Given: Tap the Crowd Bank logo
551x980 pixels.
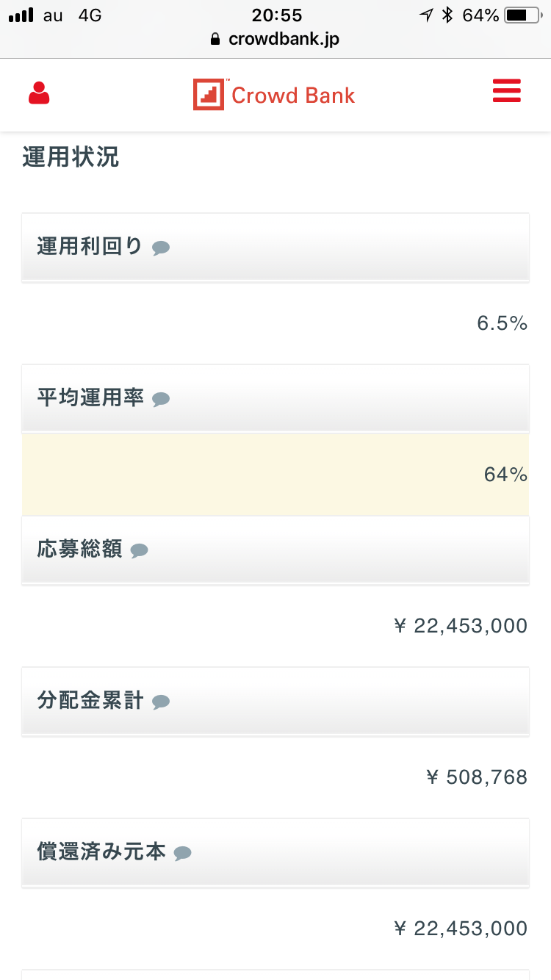Looking at the screenshot, I should tap(274, 95).
